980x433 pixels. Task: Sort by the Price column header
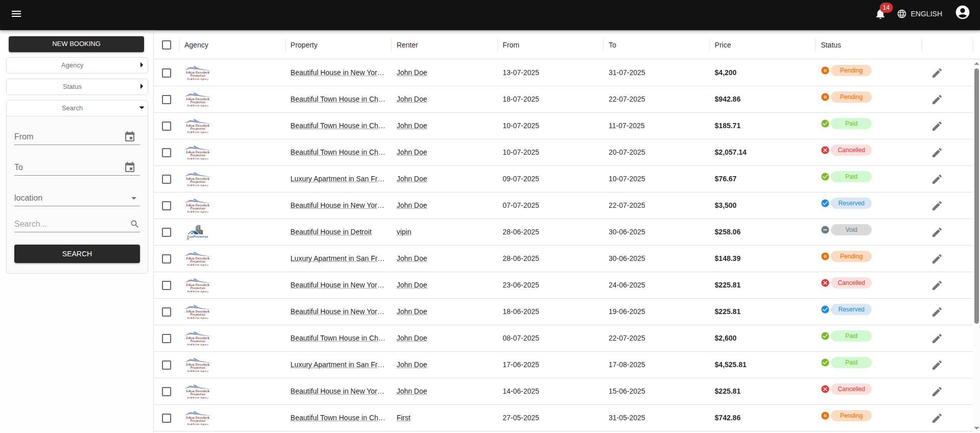(722, 45)
